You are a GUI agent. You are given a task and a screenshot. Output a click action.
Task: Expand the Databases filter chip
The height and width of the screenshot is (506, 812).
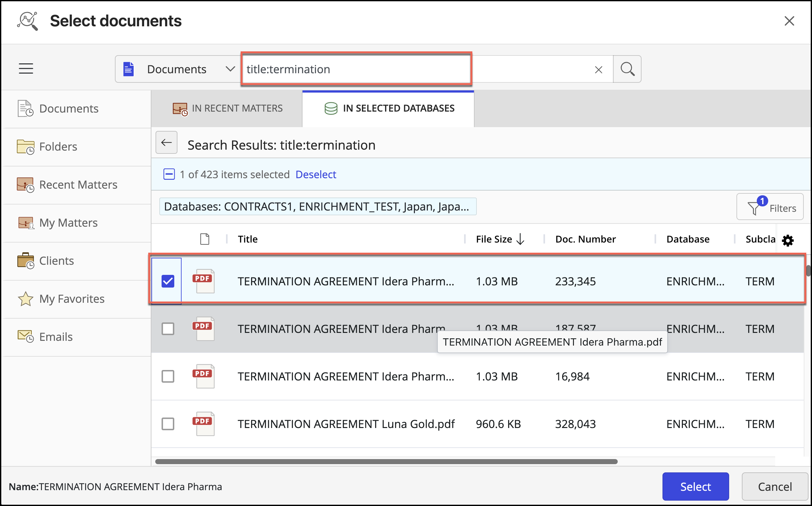(x=317, y=206)
